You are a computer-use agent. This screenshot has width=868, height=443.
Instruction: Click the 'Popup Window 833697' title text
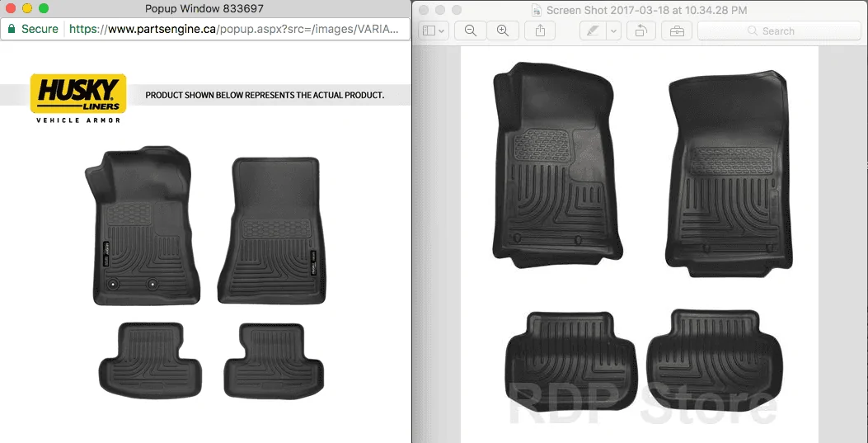point(204,8)
